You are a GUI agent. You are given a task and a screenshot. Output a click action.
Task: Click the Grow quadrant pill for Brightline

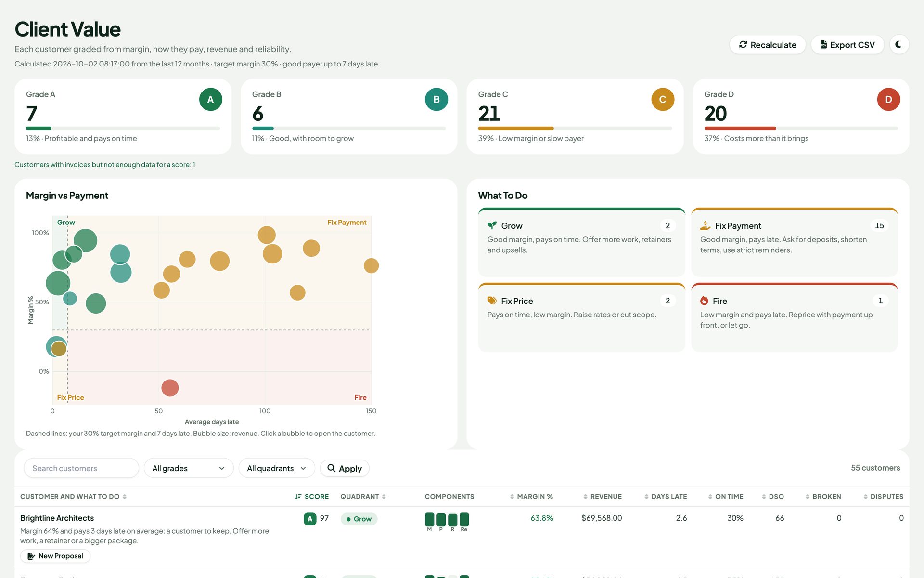pos(359,519)
